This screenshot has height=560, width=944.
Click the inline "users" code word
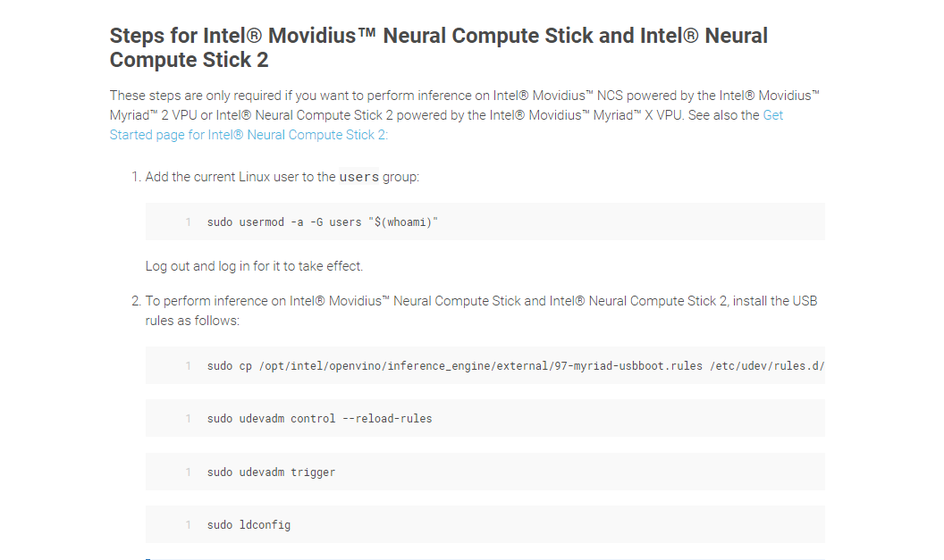(x=359, y=177)
